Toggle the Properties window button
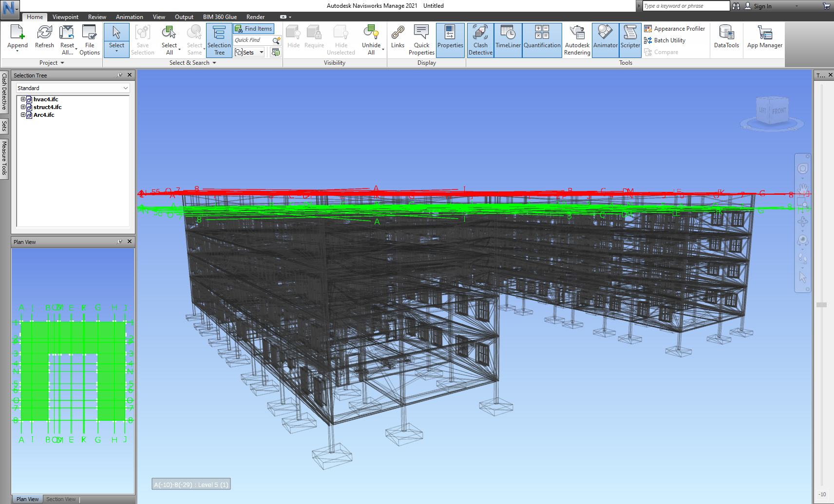This screenshot has width=834, height=504. 450,40
